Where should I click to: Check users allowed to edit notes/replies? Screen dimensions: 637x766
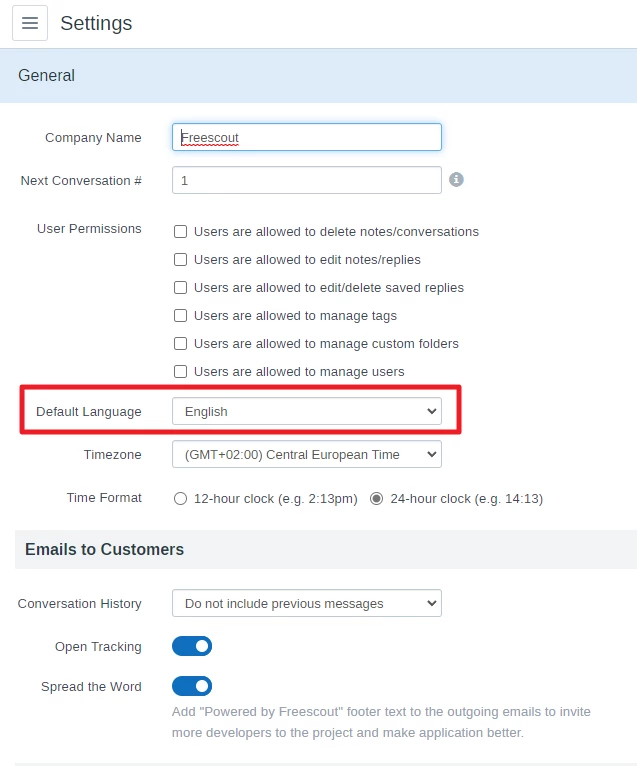(x=181, y=259)
